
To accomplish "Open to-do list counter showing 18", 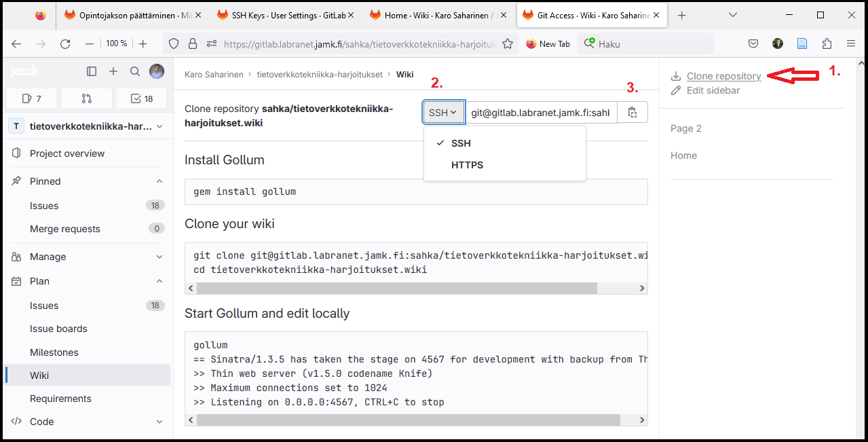I will 142,98.
